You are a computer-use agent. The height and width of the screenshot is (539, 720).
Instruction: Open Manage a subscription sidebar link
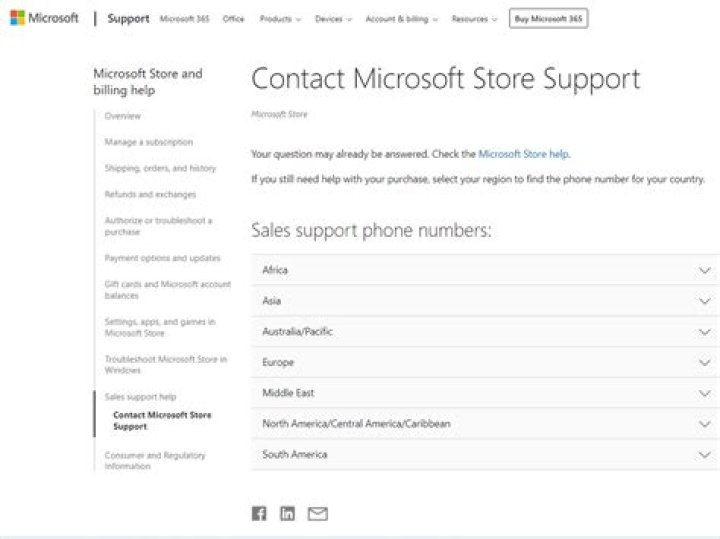[149, 142]
